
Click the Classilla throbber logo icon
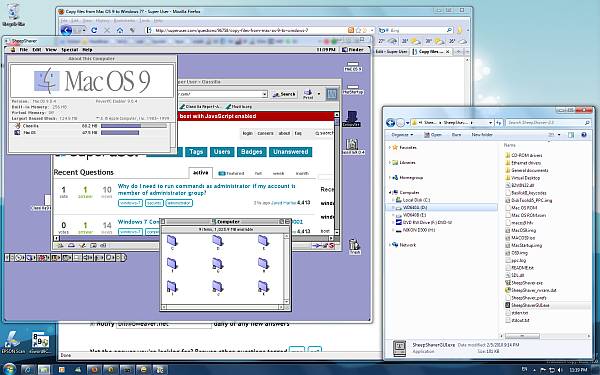pos(331,94)
